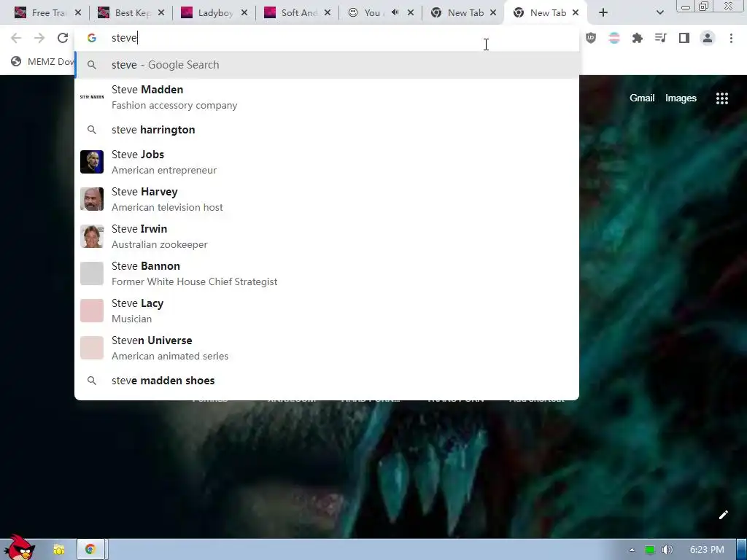
Task: Open Chrome's three-dot menu
Action: coord(731,38)
